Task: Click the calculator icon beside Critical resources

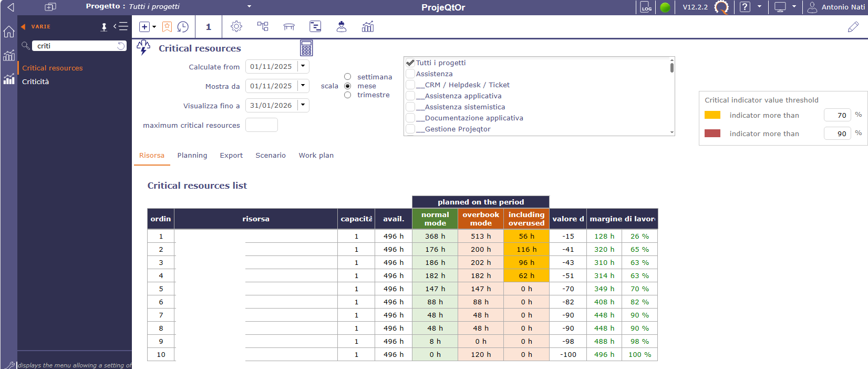Action: point(306,48)
